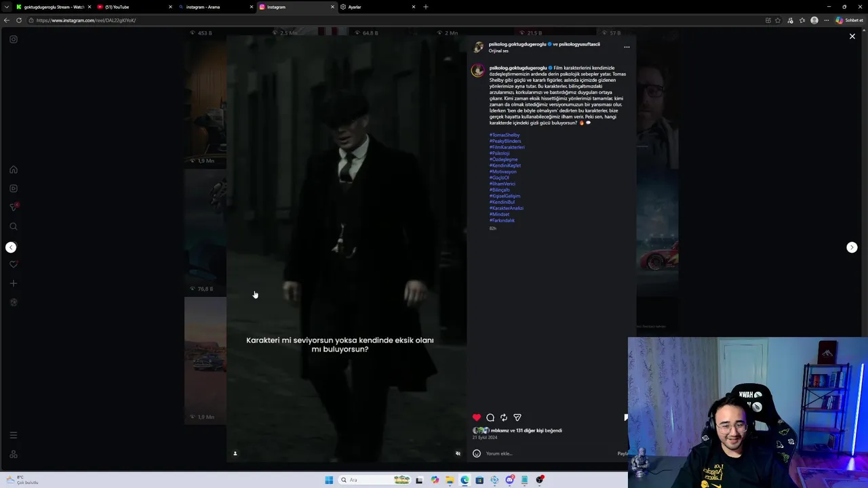Open the Instagram home from sidebar logo
868x488 pixels.
click(14, 39)
